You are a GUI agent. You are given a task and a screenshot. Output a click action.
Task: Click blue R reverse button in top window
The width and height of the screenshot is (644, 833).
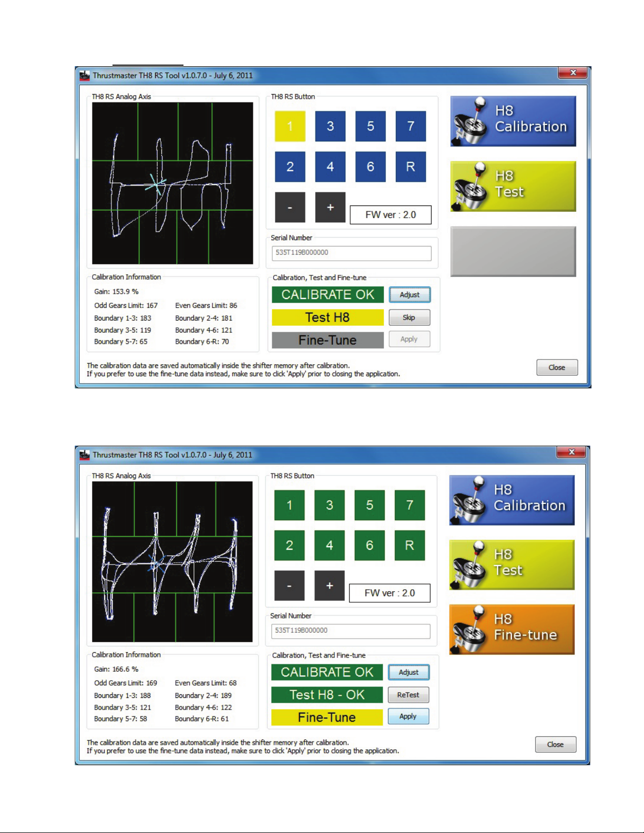[x=411, y=167]
